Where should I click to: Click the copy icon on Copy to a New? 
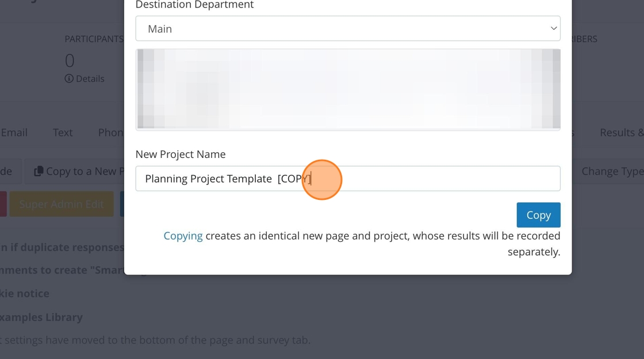(39, 171)
